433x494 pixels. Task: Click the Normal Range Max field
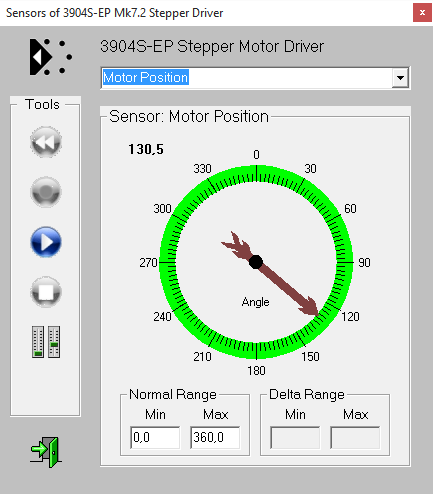pyautogui.click(x=215, y=437)
